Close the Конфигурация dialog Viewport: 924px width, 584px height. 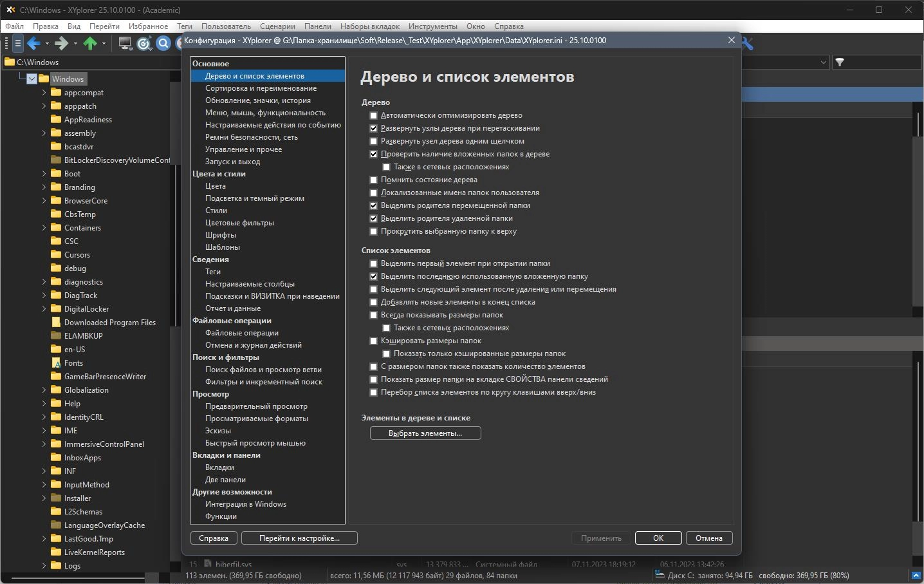pyautogui.click(x=731, y=40)
